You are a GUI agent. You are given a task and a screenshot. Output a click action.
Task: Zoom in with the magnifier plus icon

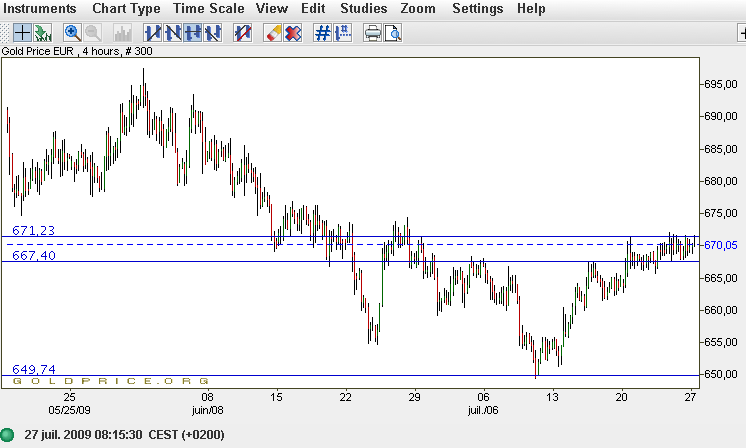pyautogui.click(x=72, y=33)
